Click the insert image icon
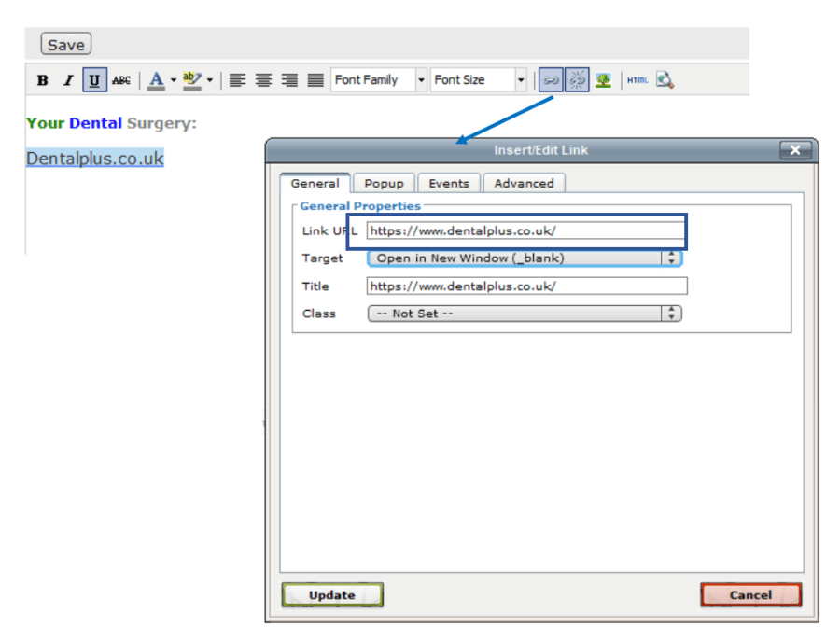The width and height of the screenshot is (840, 641). coord(604,80)
